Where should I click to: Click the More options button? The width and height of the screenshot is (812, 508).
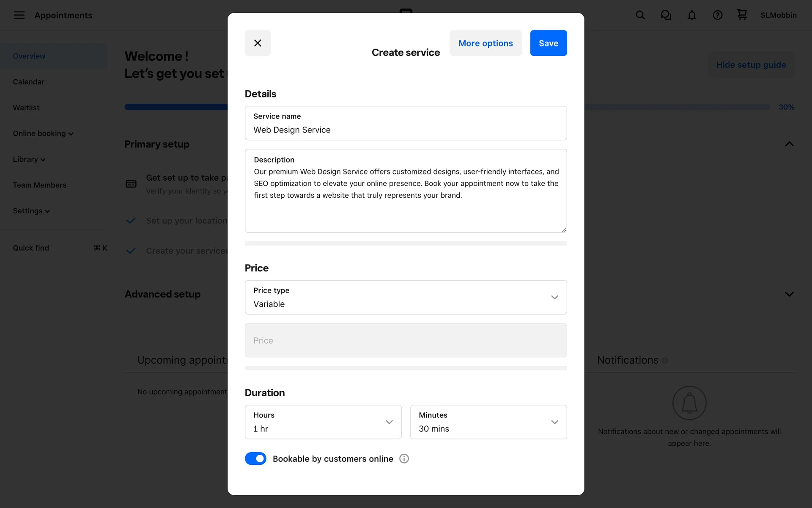pyautogui.click(x=485, y=43)
